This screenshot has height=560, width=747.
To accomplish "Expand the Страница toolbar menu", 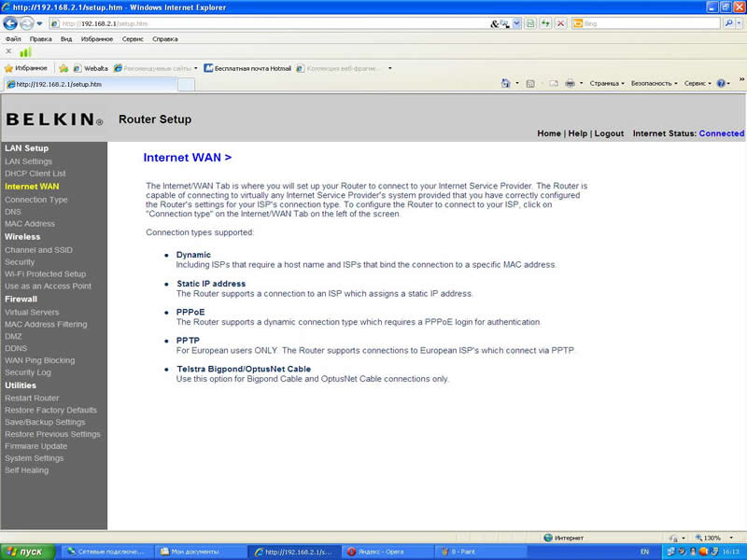I will 607,83.
